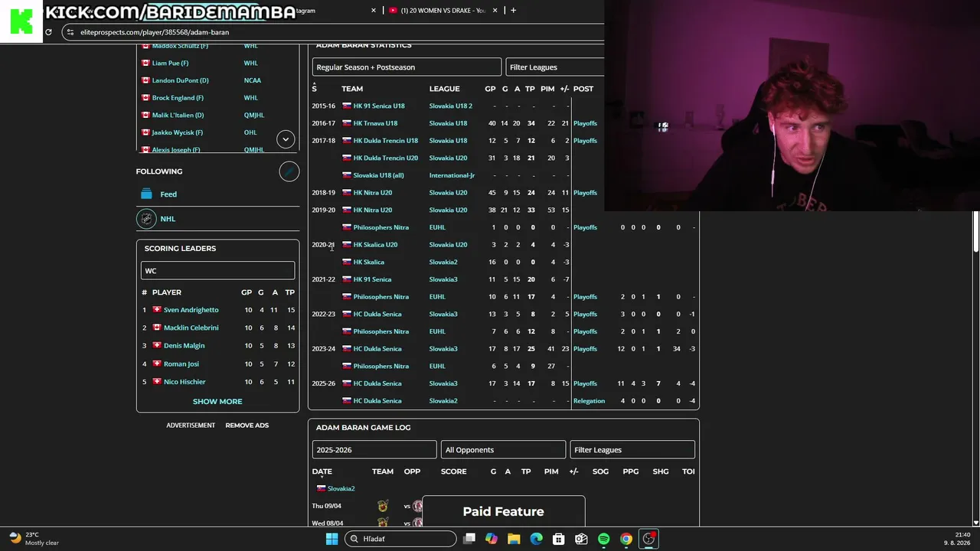Open the NHL logo icon in Following
The width and height of the screenshot is (980, 551).
[145, 219]
